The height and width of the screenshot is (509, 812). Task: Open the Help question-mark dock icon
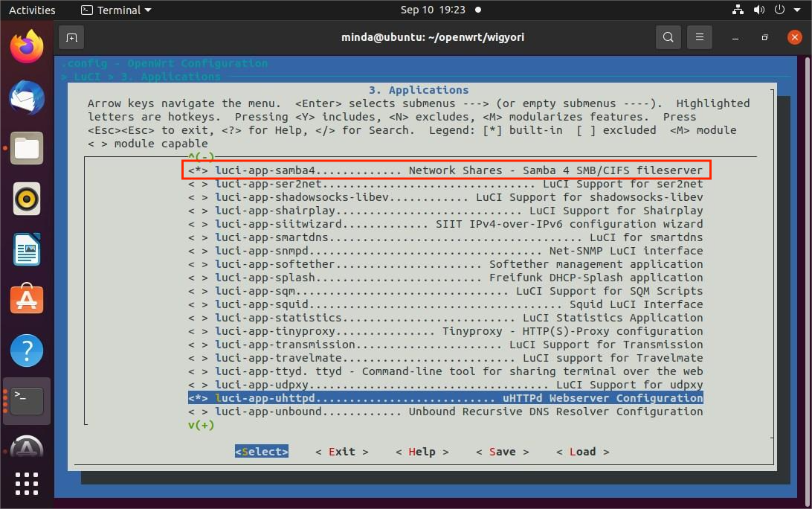pos(27,350)
